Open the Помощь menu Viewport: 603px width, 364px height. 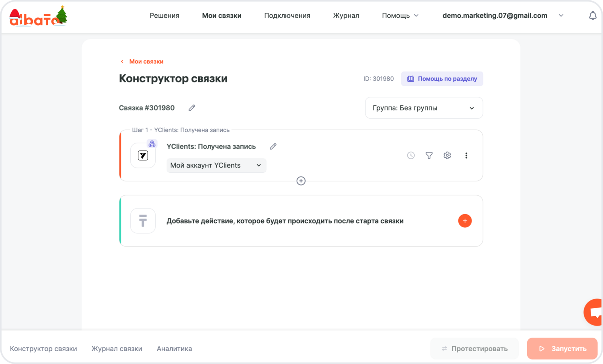[400, 16]
